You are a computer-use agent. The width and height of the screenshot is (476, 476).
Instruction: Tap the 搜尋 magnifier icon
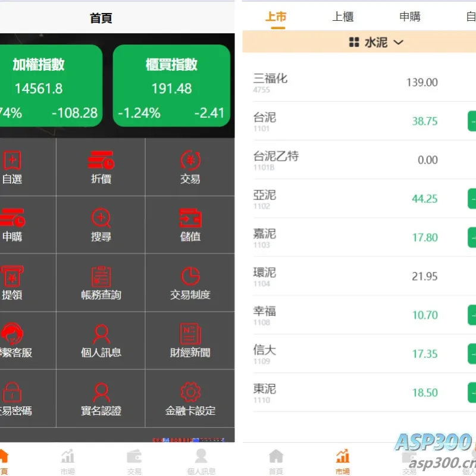(x=101, y=218)
